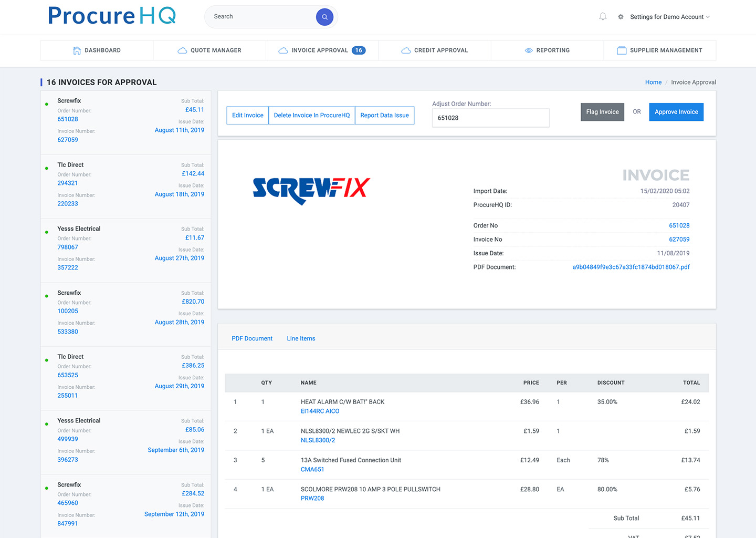Click the Report Data Issue button
Viewport: 756px width, 538px height.
tap(384, 116)
